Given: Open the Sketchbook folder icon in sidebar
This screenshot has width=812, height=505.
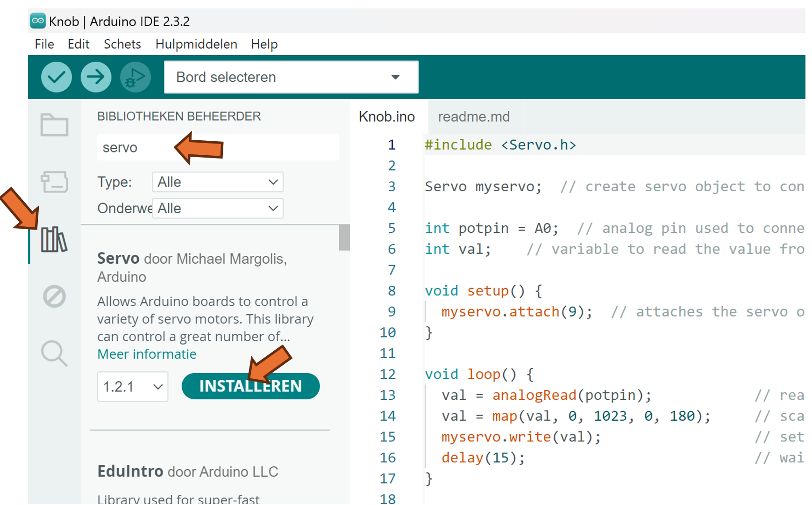Looking at the screenshot, I should (54, 125).
